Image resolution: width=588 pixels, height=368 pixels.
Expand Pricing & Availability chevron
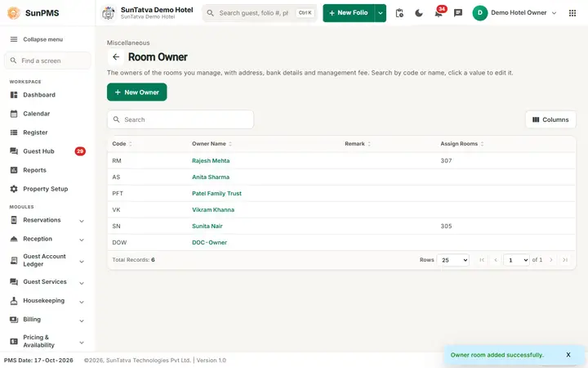(x=82, y=342)
